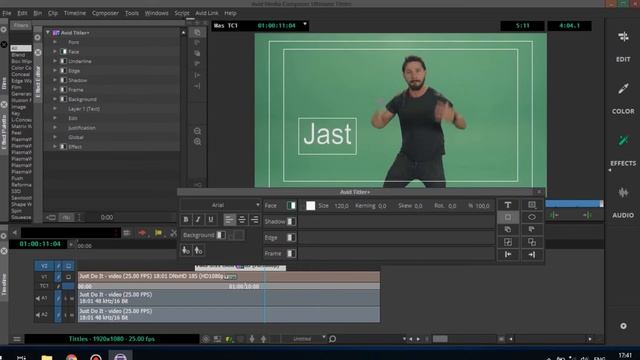Apply italic formatting to title text
Image resolution: width=640 pixels, height=360 pixels.
(x=198, y=220)
